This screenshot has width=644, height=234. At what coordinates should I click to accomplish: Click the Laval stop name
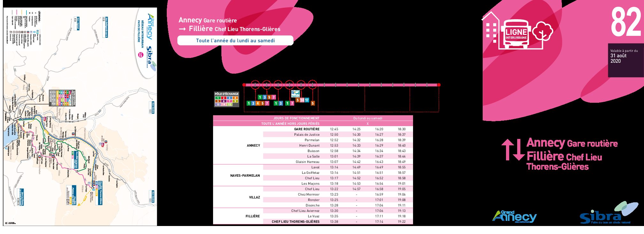[315, 167]
